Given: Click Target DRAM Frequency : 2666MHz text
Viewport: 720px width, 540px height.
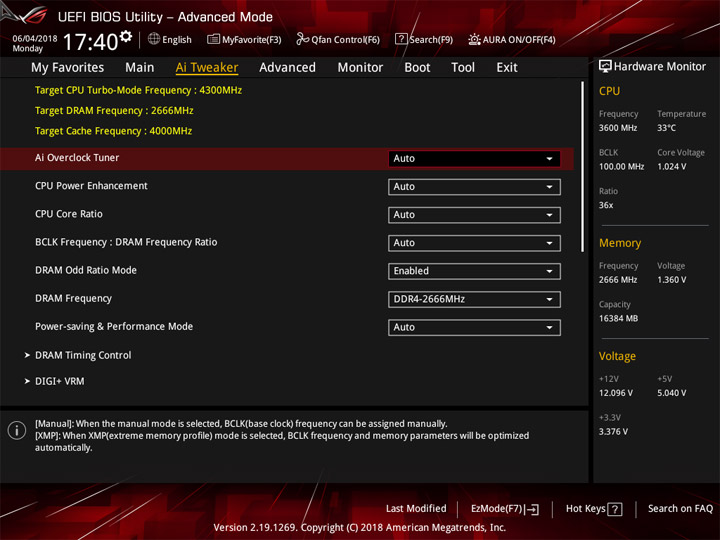Looking at the screenshot, I should point(114,111).
